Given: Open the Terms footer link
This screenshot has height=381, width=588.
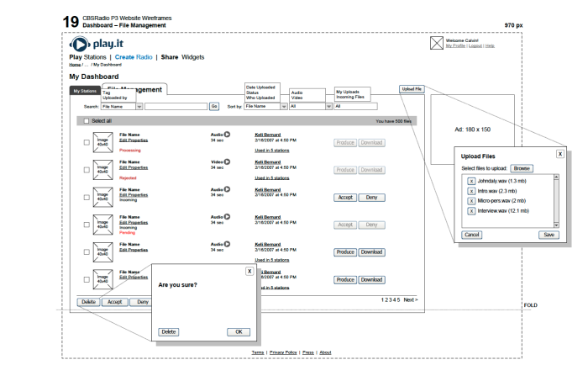Looking at the screenshot, I should (258, 352).
